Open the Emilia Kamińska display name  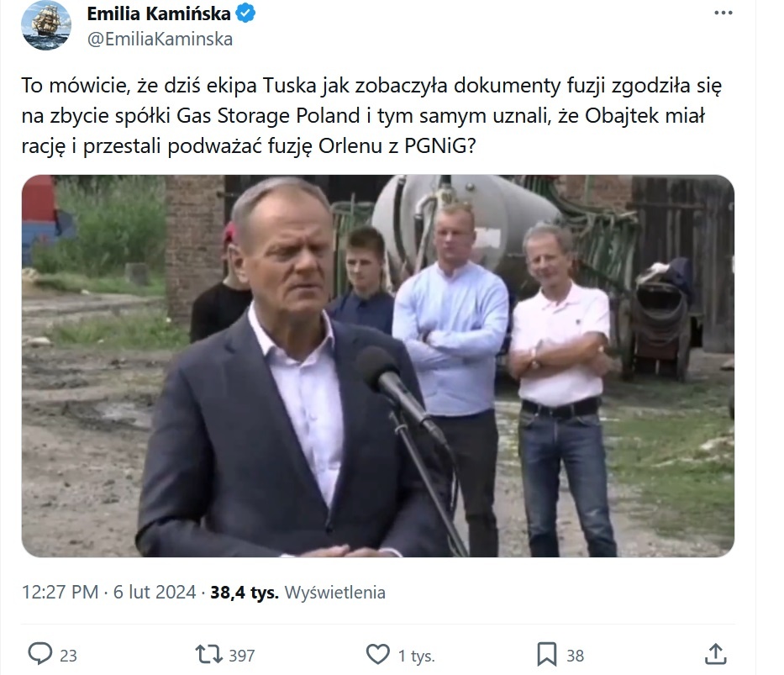(159, 13)
